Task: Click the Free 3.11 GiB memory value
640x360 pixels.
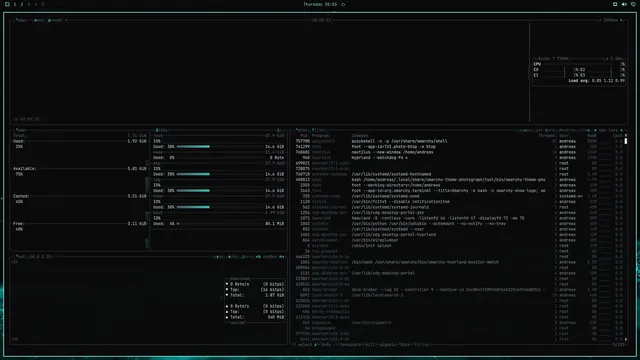Action: coord(137,224)
